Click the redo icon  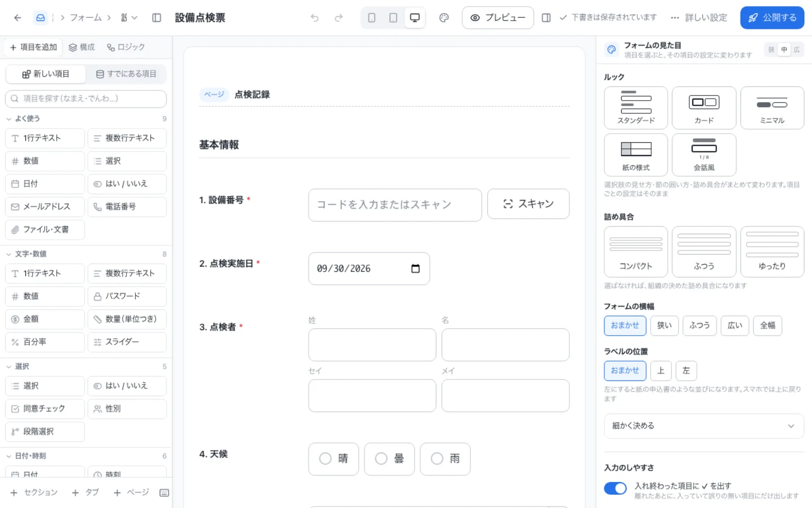click(x=339, y=18)
